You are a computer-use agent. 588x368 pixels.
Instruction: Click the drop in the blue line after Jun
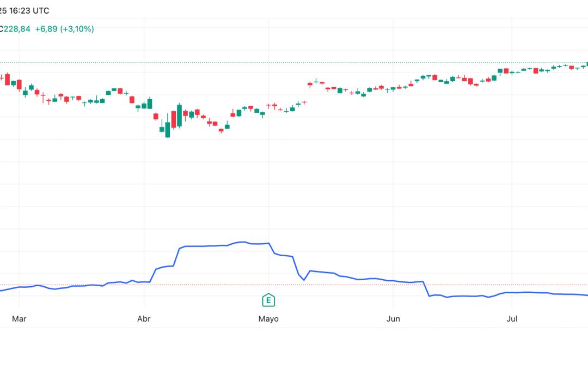pyautogui.click(x=426, y=292)
